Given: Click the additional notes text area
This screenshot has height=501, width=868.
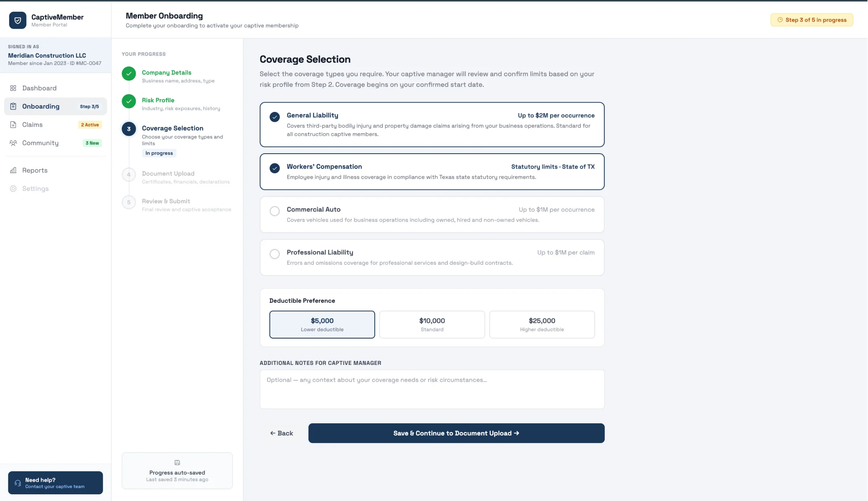Looking at the screenshot, I should click(432, 389).
